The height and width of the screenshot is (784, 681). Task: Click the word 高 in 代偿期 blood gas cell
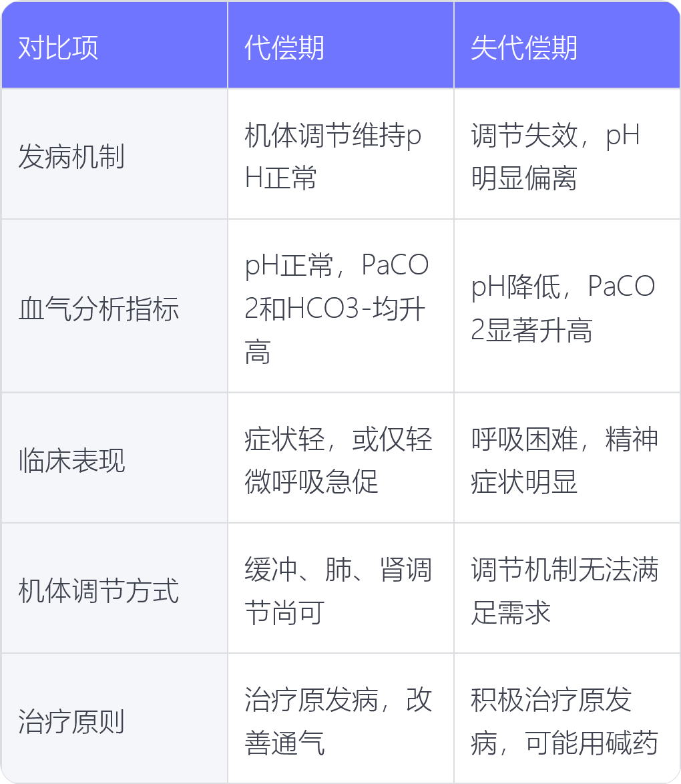258,352
